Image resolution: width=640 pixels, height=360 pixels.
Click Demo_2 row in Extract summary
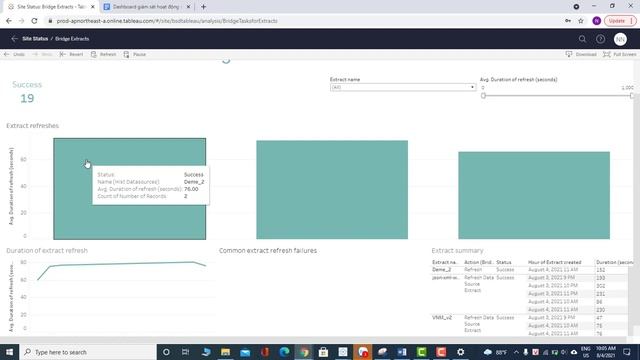[529, 270]
